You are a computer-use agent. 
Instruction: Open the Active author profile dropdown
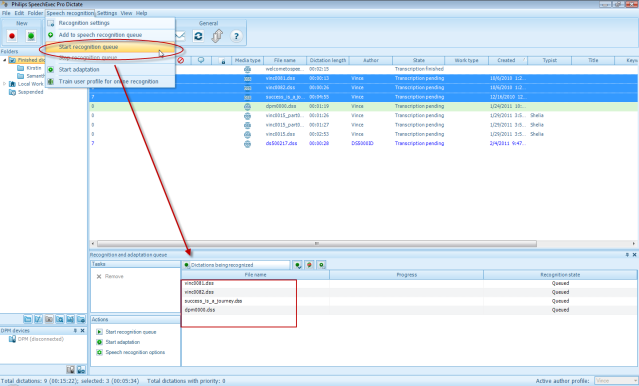click(x=615, y=381)
